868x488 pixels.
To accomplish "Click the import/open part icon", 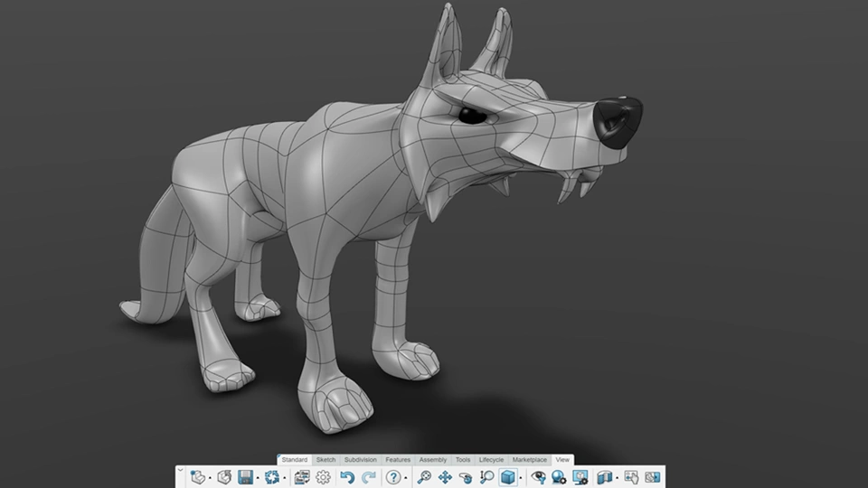I will [224, 477].
